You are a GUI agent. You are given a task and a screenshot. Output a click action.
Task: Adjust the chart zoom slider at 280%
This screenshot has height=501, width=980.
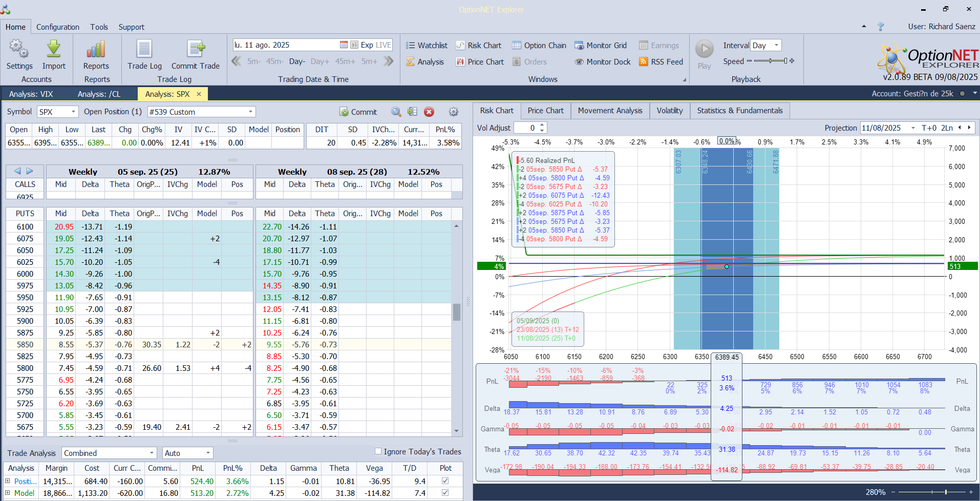(931, 492)
